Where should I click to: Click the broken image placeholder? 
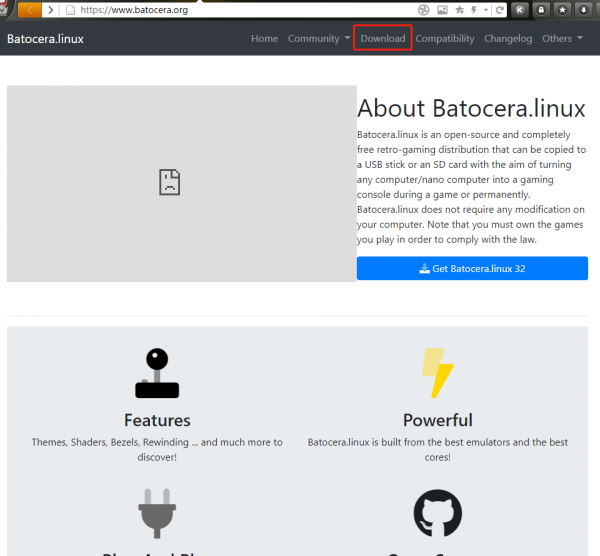tap(170, 182)
